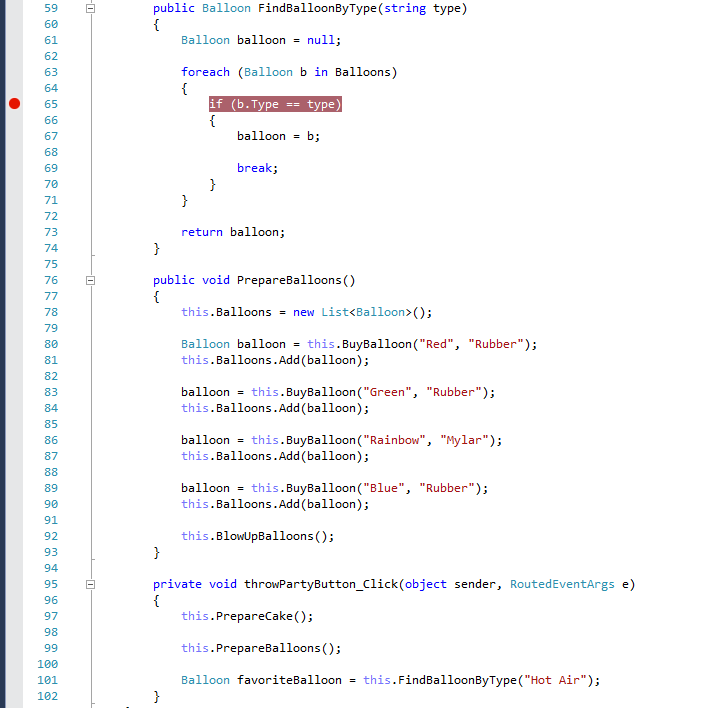
Task: Set a breakpoint in margin at line 99
Action: tap(14, 648)
